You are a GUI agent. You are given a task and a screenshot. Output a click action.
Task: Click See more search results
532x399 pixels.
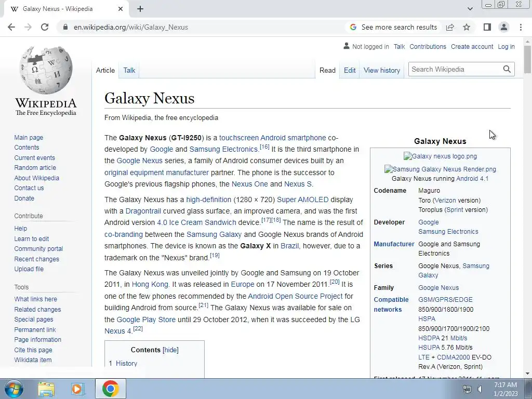[x=399, y=27]
